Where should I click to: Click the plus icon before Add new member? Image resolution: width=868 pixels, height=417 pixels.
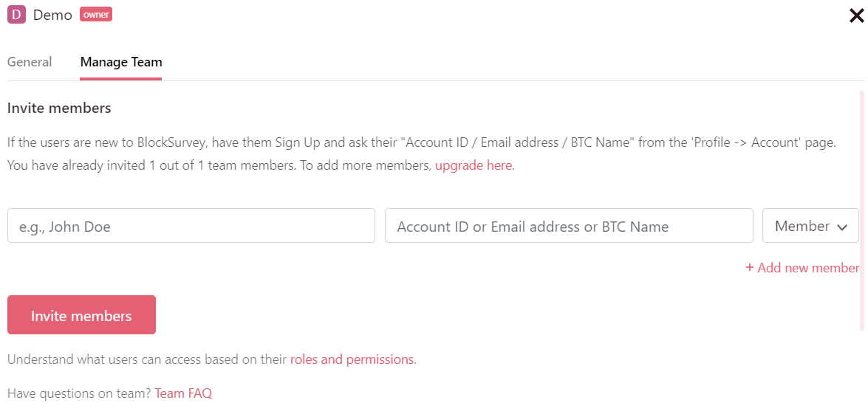(x=750, y=268)
